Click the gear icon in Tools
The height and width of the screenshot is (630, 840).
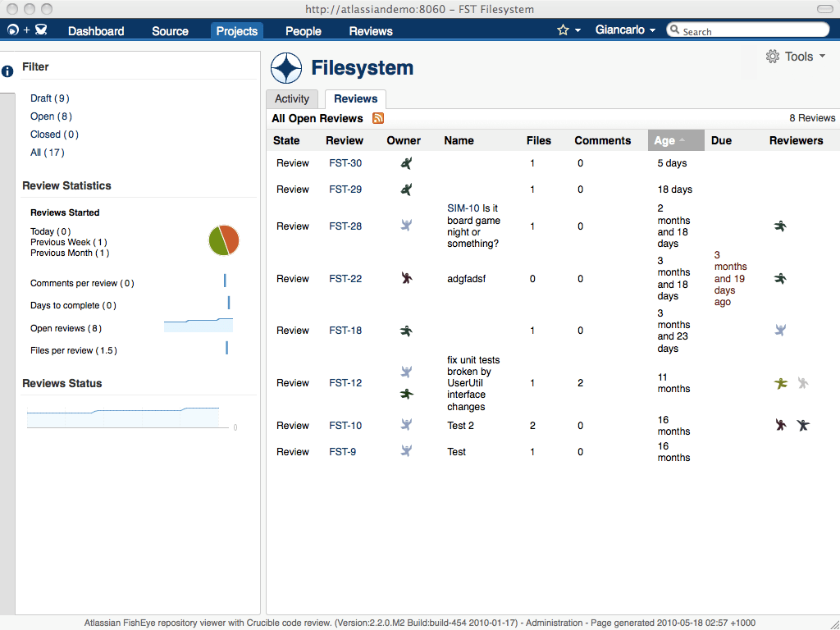[x=772, y=56]
